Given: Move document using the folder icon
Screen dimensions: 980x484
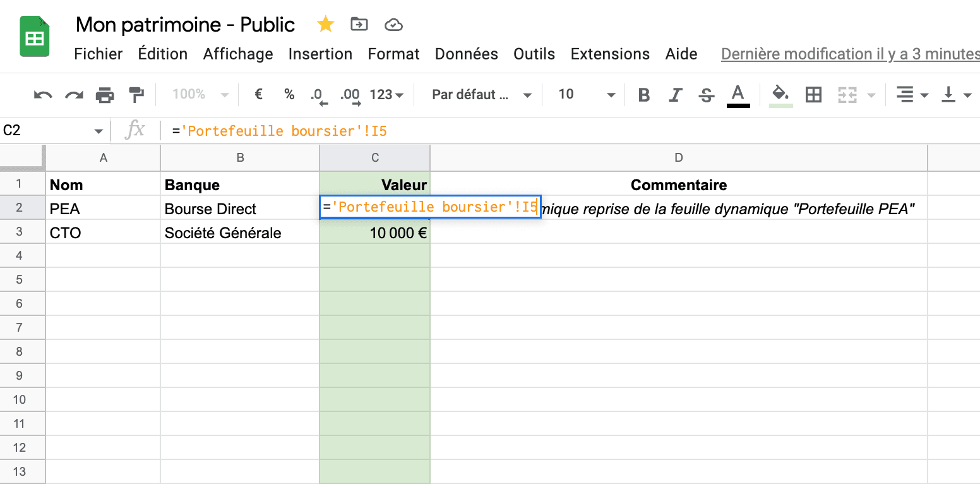Looking at the screenshot, I should 359,25.
